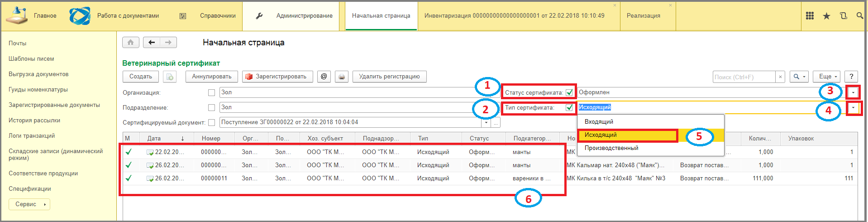
Task: Click the Создать button
Action: coord(141,77)
